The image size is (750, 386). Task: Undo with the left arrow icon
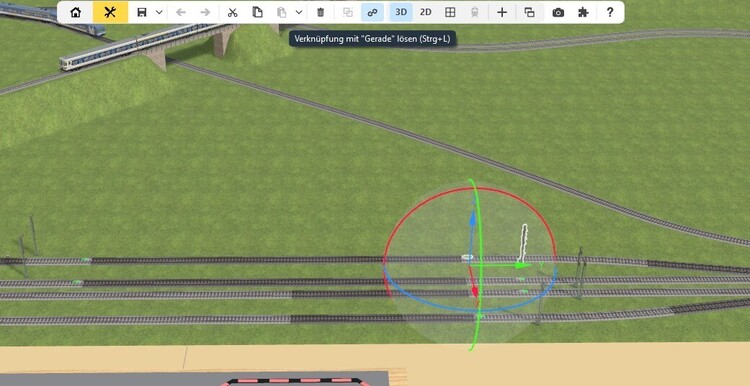coord(181,12)
